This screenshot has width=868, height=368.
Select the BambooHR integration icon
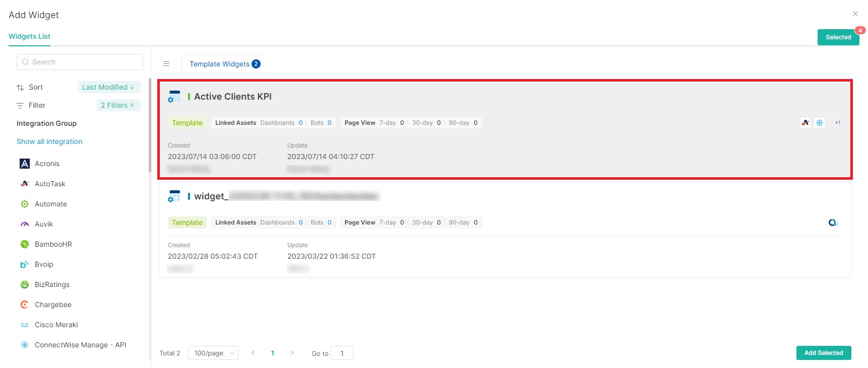[25, 244]
